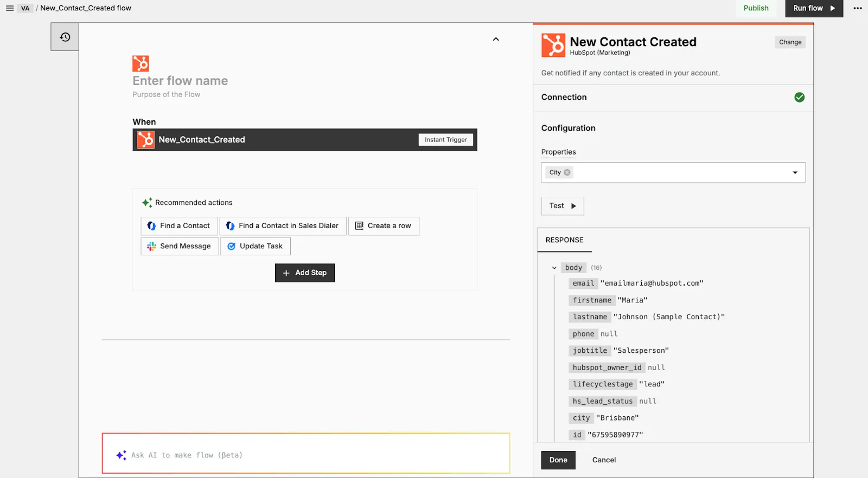Viewport: 868px width, 478px height.
Task: Click the hubspot_owner_id key in response
Action: point(607,367)
